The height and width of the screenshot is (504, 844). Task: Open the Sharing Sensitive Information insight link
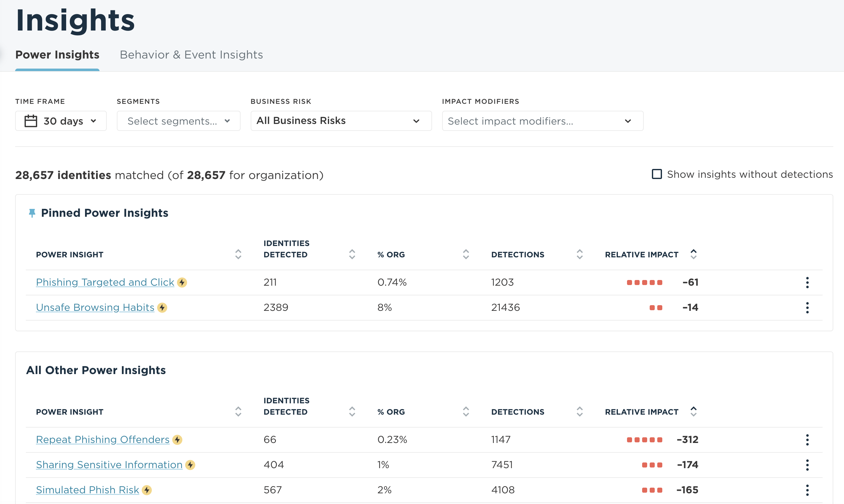(x=109, y=465)
